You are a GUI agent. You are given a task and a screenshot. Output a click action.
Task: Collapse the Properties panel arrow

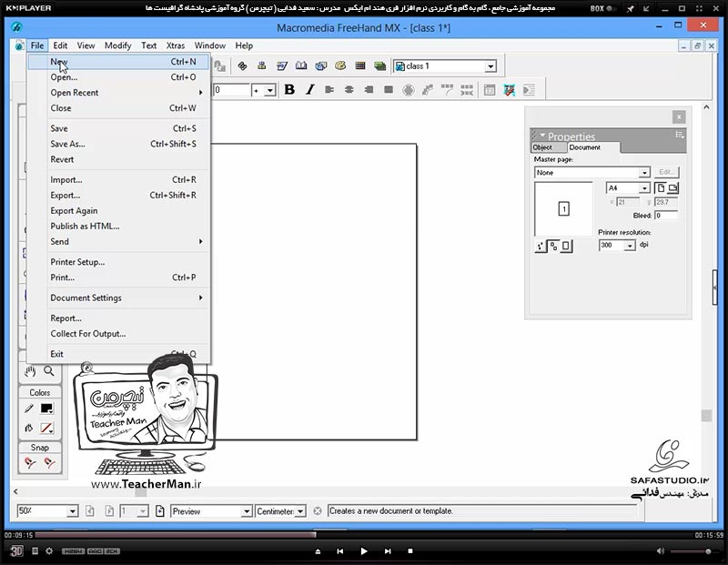tap(542, 135)
